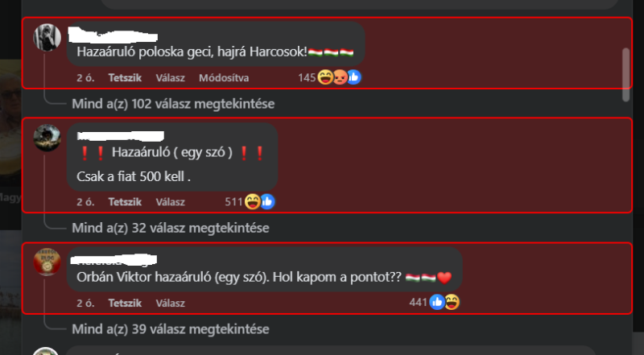Click blue like icon next to 441
Image resolution: width=644 pixels, height=355 pixels.
437,303
